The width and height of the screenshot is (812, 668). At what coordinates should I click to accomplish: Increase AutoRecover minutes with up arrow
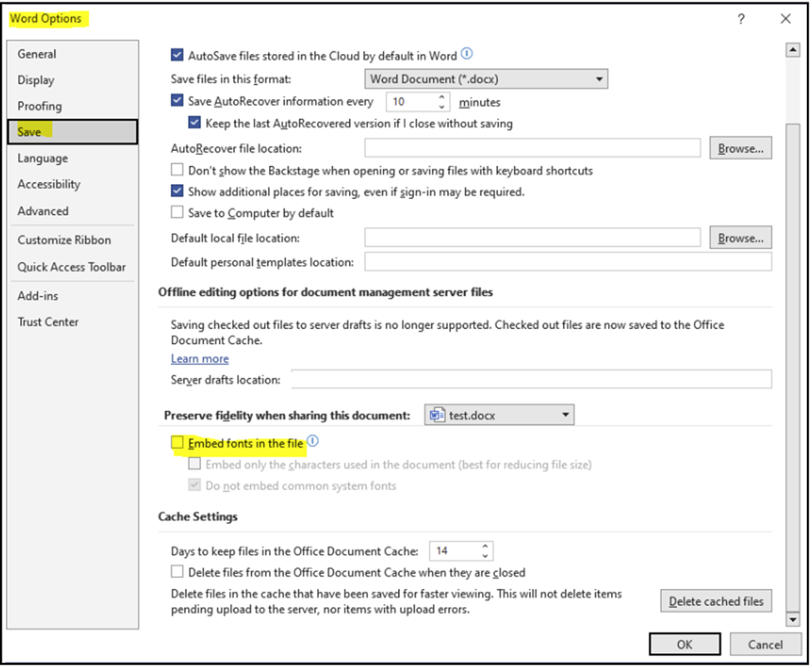point(441,97)
